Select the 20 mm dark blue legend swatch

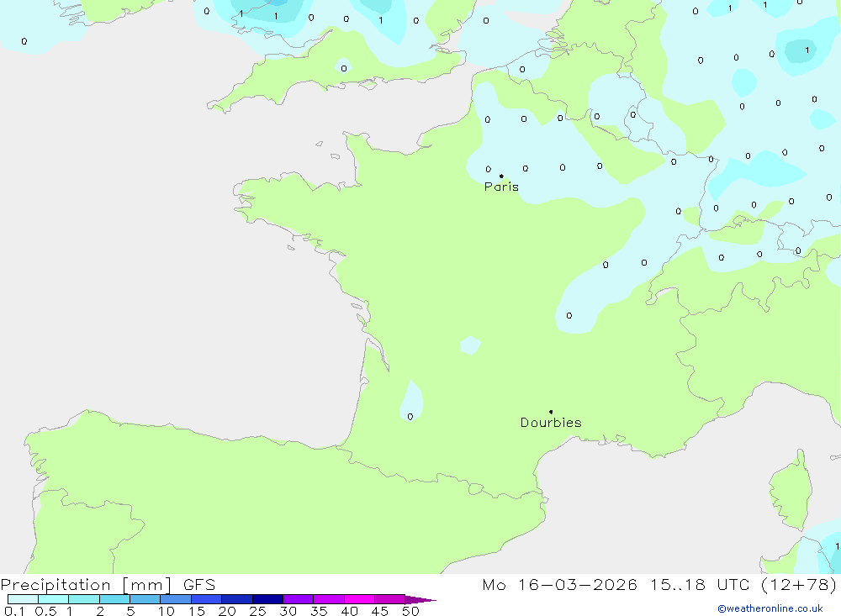237,599
